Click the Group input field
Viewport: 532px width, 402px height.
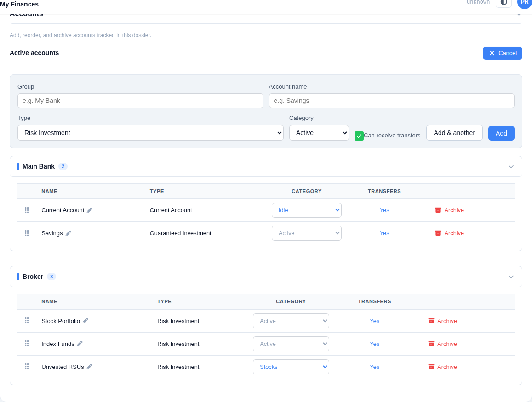click(140, 101)
